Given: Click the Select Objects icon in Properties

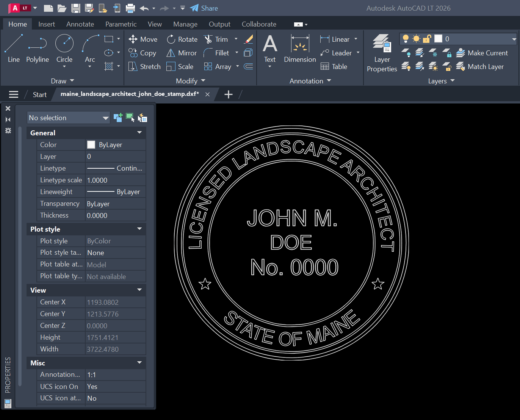Looking at the screenshot, I should [130, 118].
